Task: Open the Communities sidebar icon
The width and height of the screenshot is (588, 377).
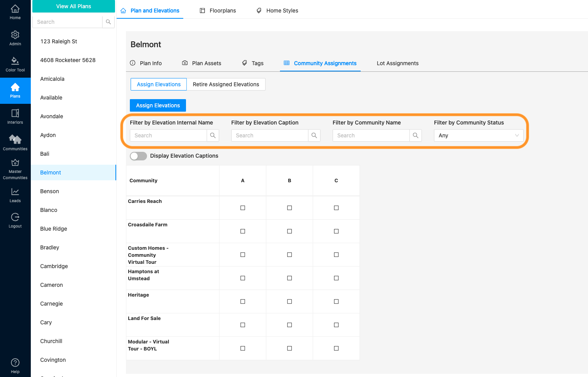Action: pyautogui.click(x=15, y=142)
